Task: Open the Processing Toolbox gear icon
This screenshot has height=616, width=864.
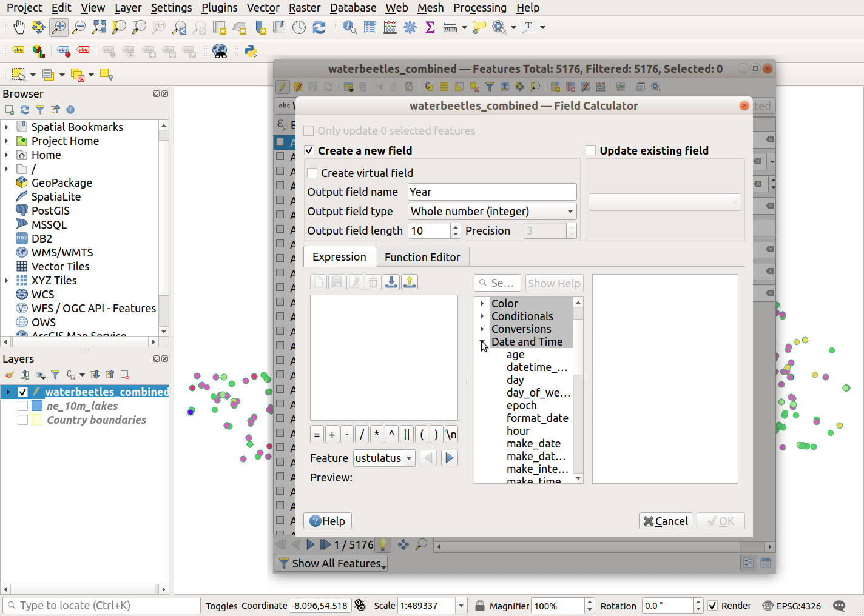Action: [410, 27]
